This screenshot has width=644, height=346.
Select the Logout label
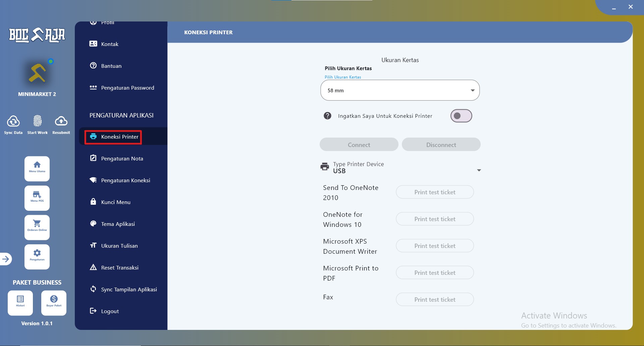110,311
